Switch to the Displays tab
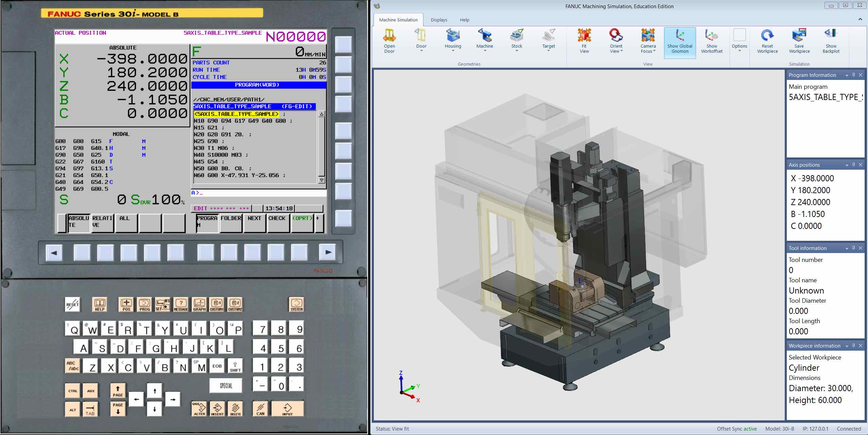The image size is (868, 435). point(438,20)
